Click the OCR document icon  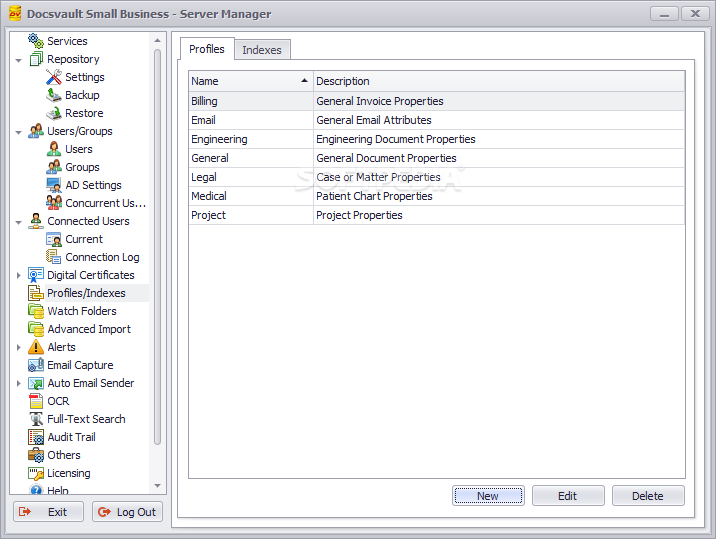(x=36, y=401)
